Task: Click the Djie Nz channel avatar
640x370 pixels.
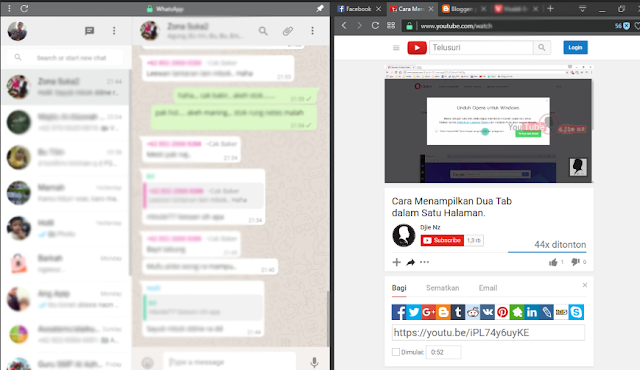Action: coord(404,235)
